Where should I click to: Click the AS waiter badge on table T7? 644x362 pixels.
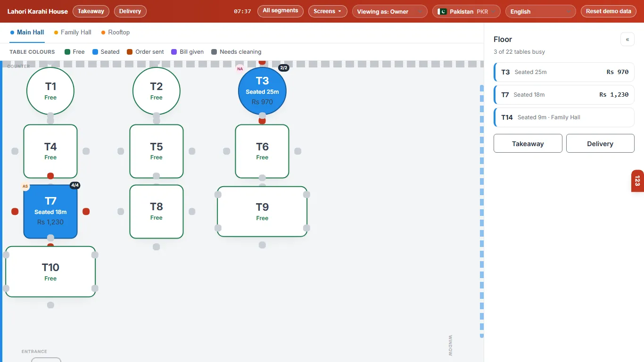tap(25, 186)
